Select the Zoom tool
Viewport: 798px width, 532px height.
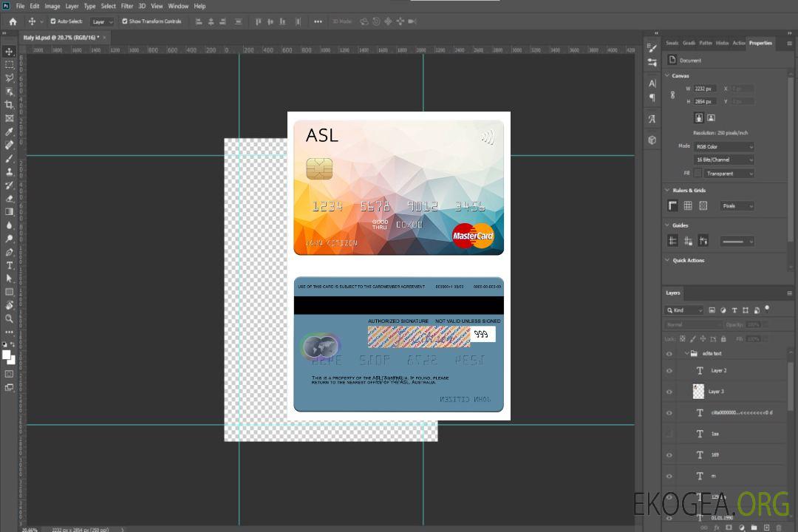10,318
